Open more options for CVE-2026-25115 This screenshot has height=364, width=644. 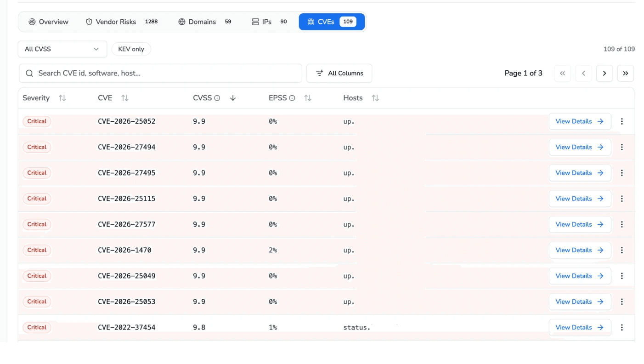pos(622,199)
